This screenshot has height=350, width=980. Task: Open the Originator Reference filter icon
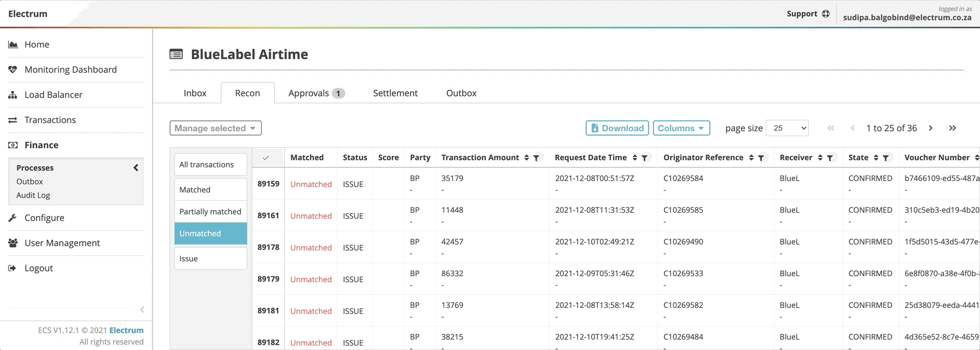point(761,158)
